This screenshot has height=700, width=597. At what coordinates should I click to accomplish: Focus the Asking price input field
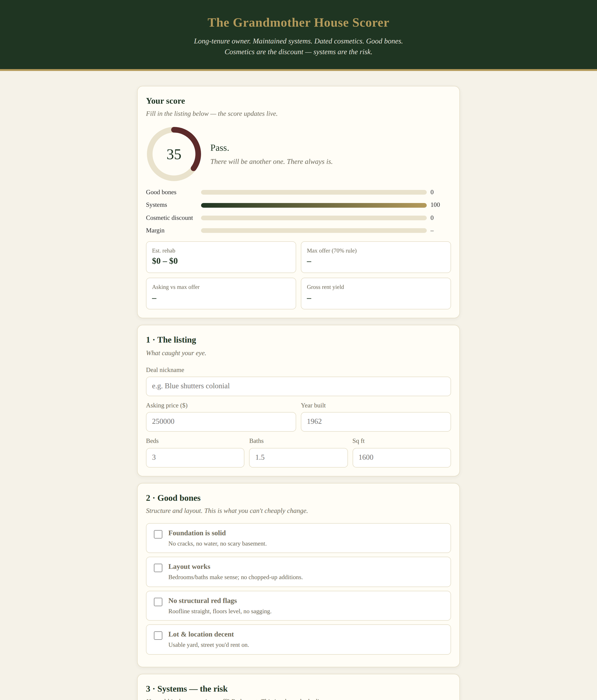(221, 422)
